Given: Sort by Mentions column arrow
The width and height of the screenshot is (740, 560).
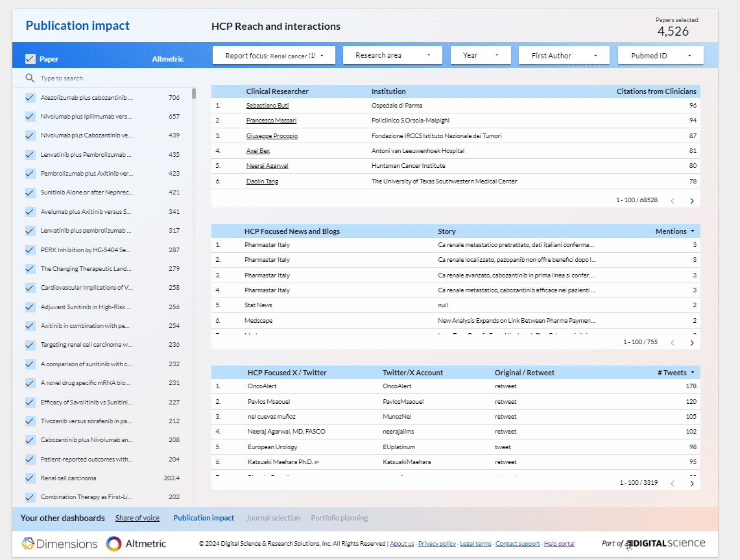Looking at the screenshot, I should [692, 231].
